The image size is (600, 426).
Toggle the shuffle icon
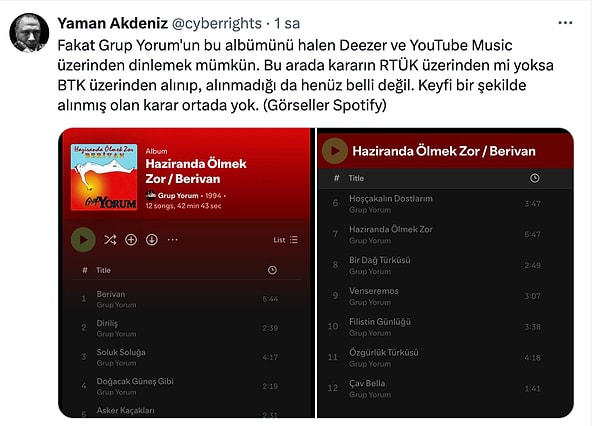coord(110,240)
